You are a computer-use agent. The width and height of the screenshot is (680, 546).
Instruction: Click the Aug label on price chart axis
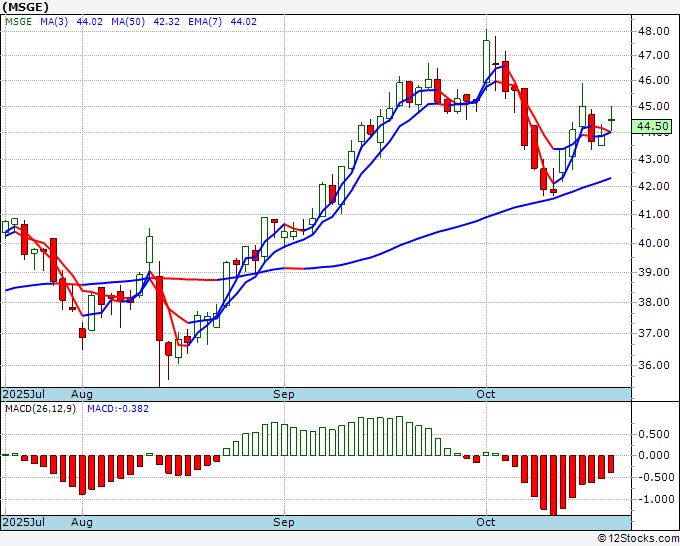(82, 394)
